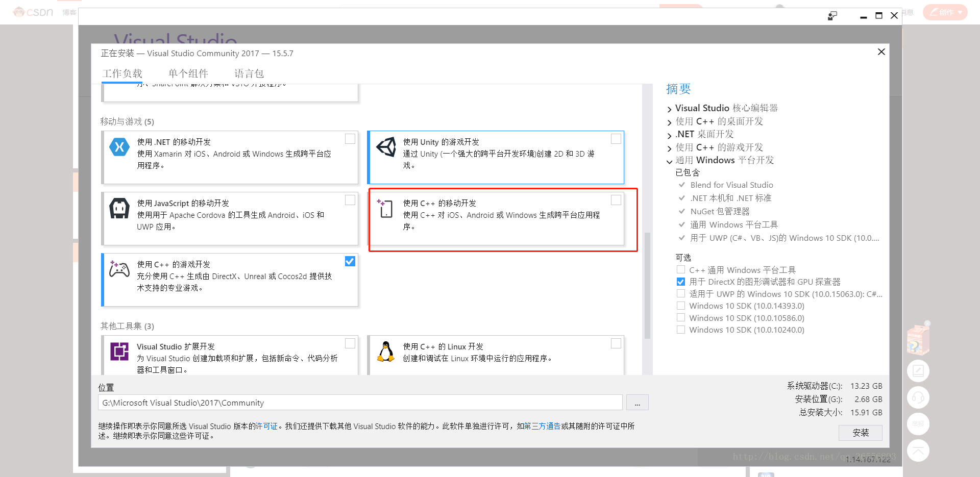The width and height of the screenshot is (980, 477).
Task: Click the 其他工具集 (3) section heading
Action: 127,326
